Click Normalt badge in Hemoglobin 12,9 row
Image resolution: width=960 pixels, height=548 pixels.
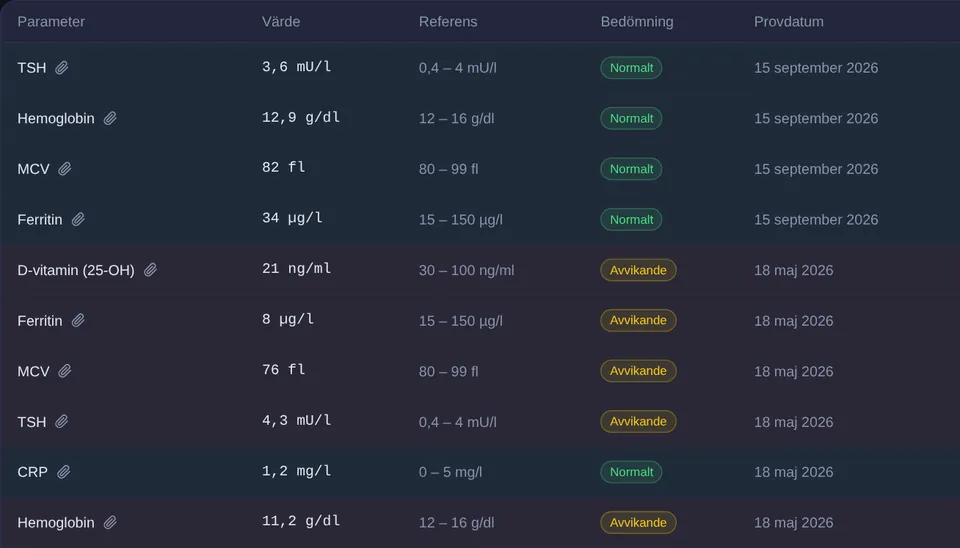(631, 118)
